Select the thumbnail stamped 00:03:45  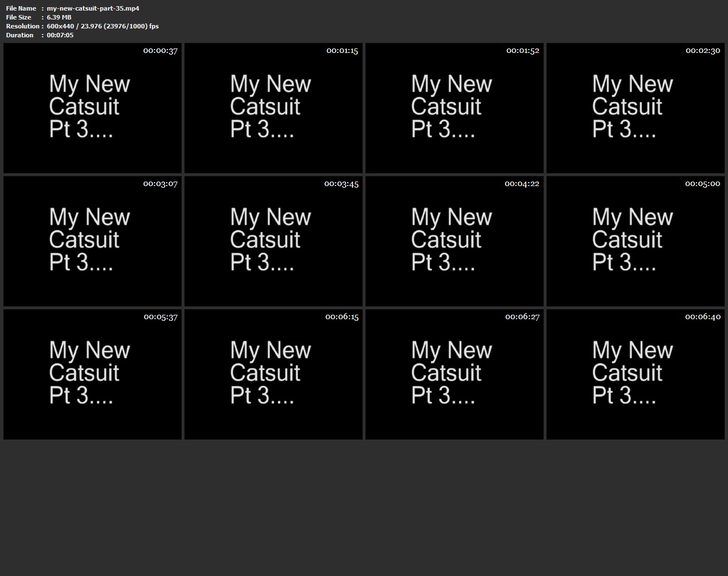tap(273, 241)
